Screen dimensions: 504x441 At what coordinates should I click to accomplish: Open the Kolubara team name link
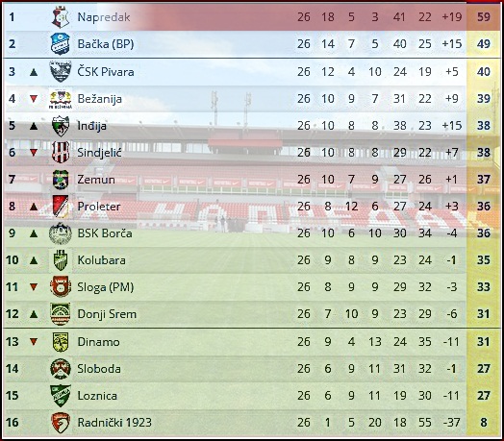point(102,260)
